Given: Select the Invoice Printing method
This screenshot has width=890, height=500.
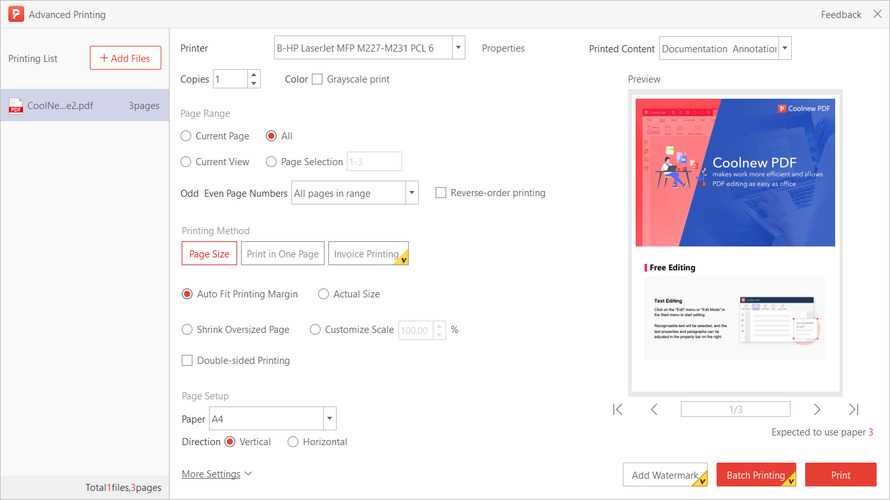Looking at the screenshot, I should pyautogui.click(x=370, y=254).
